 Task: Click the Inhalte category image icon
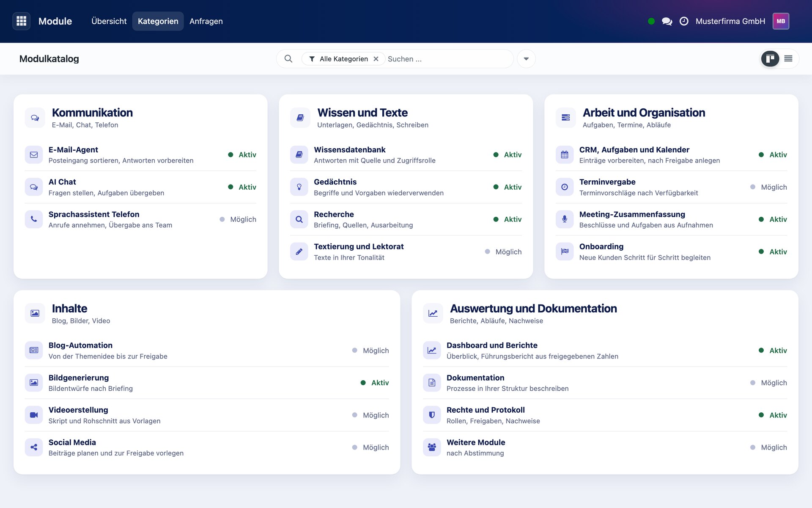(35, 313)
